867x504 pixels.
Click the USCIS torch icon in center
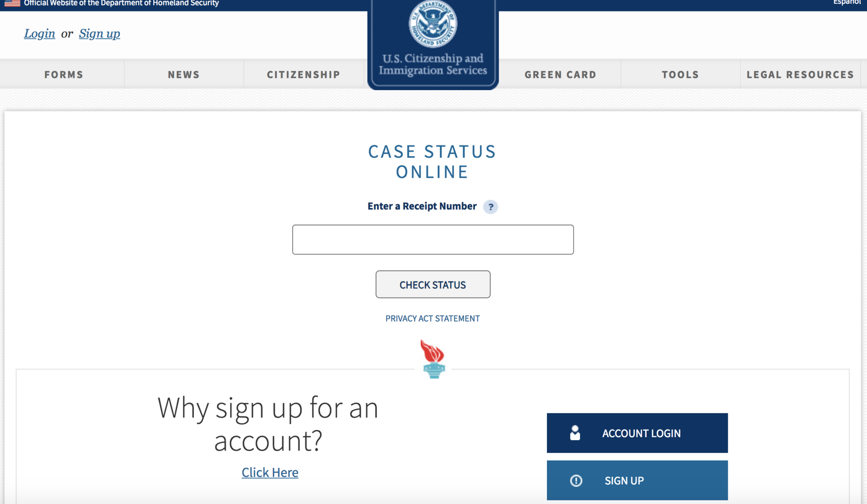(x=433, y=359)
